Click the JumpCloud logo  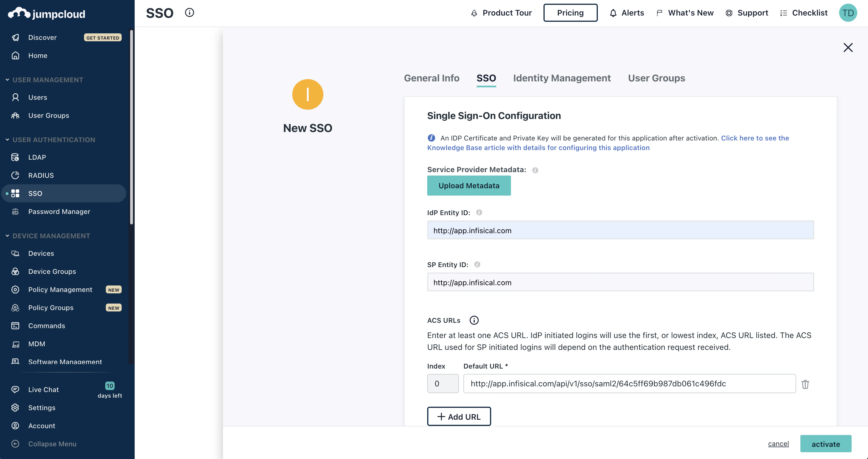[46, 14]
